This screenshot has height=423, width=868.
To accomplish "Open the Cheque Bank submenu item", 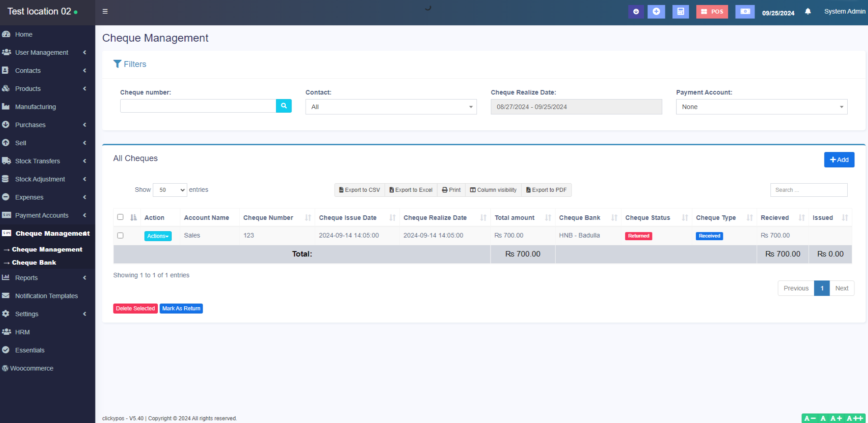I will [34, 262].
